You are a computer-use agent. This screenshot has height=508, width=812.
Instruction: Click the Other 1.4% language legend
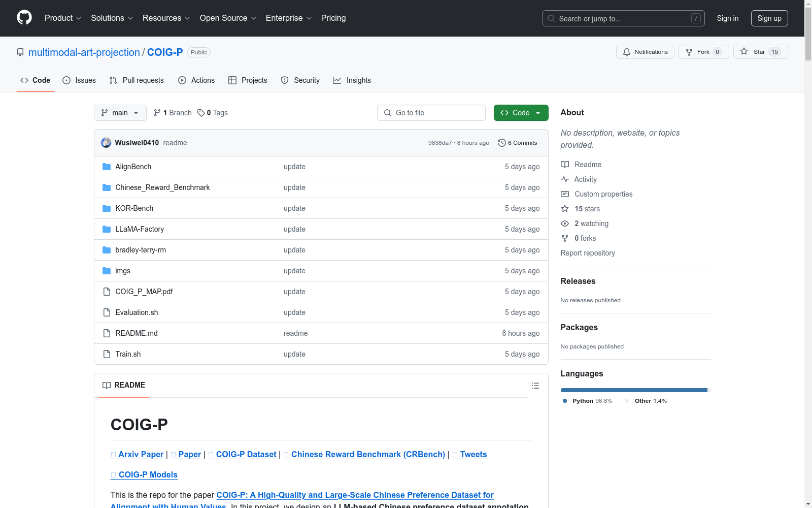646,401
